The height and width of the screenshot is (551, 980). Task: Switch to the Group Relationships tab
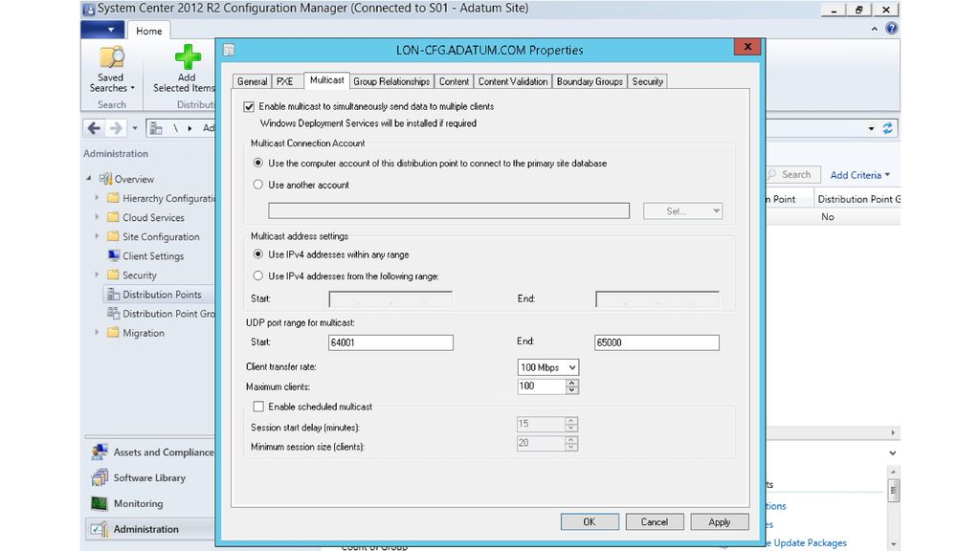coord(391,81)
